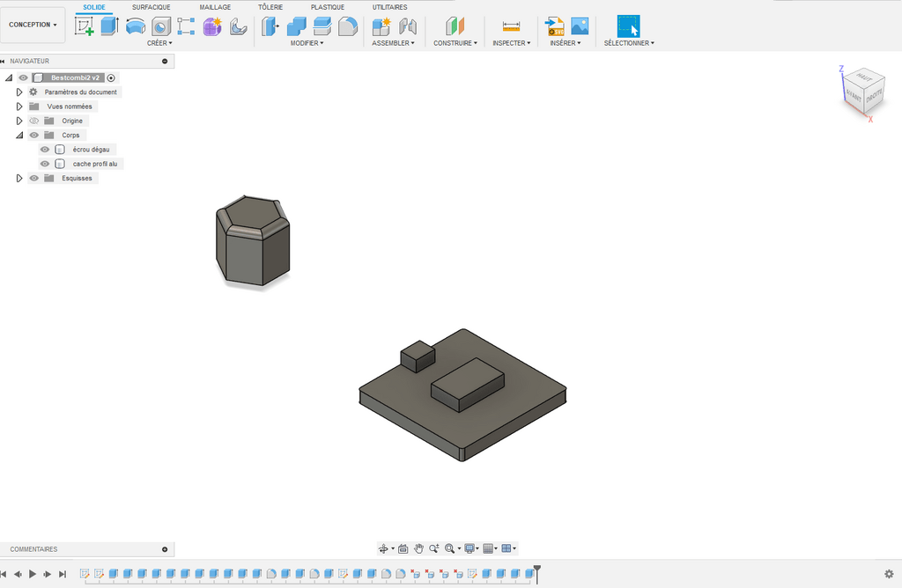The height and width of the screenshot is (588, 902).
Task: Select the Press Pull tool in Modifier
Action: tap(270, 26)
